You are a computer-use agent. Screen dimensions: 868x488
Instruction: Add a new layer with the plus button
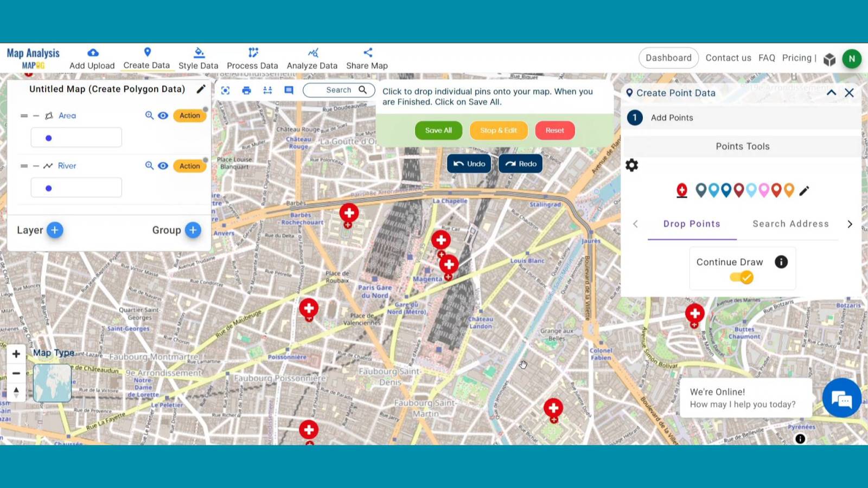coord(55,230)
